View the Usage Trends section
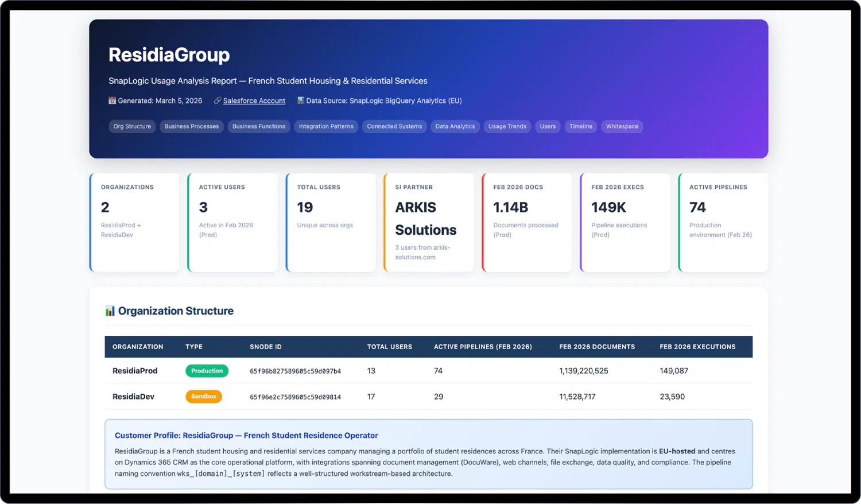This screenshot has height=504, width=861. click(x=507, y=126)
